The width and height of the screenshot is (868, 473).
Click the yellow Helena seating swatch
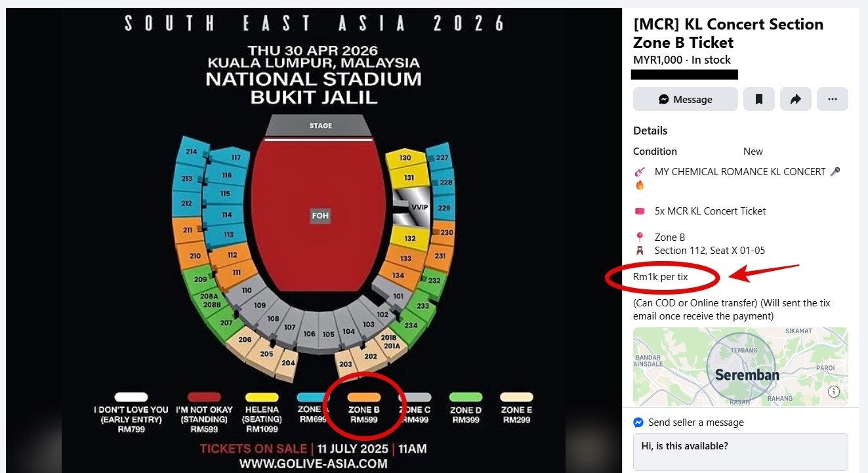[262, 397]
